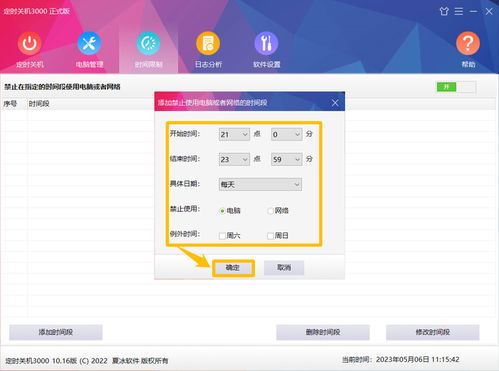499x371 pixels.
Task: Confirm with the 确定 button
Action: click(233, 268)
